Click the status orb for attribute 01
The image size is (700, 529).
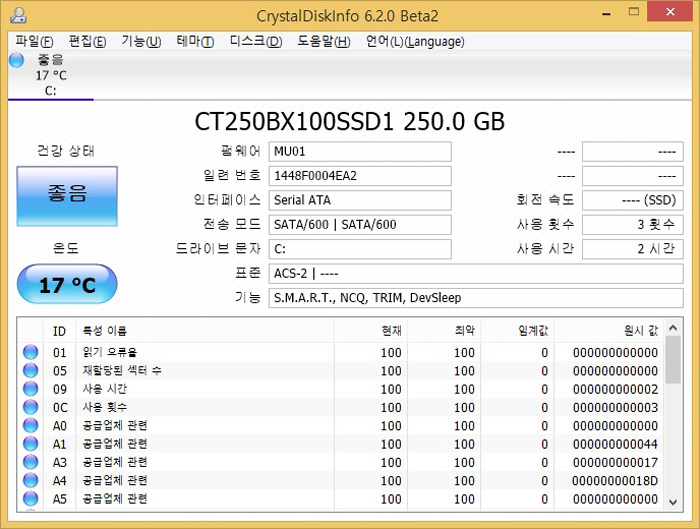point(30,352)
